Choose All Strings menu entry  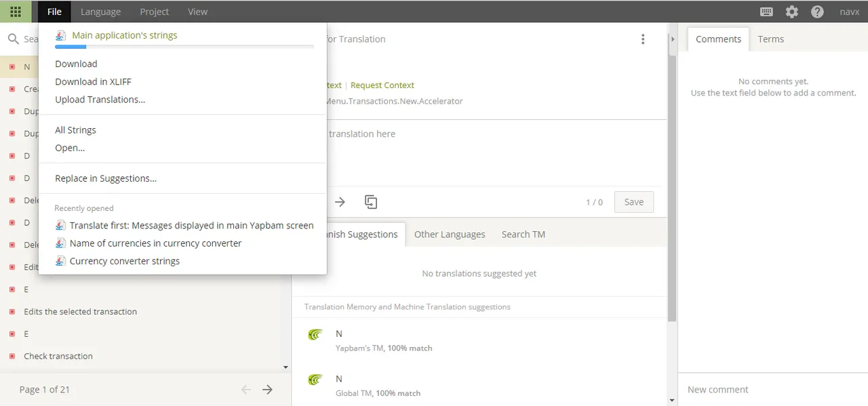75,130
